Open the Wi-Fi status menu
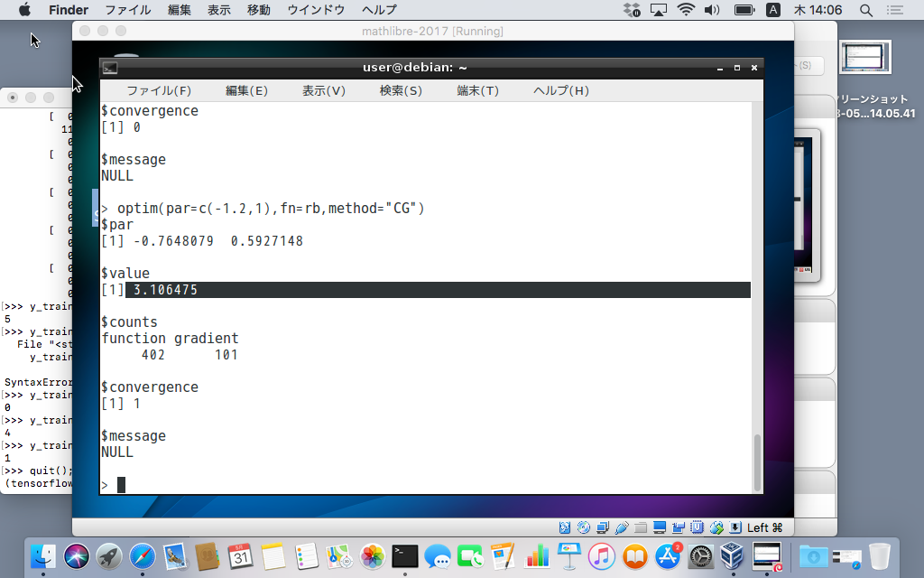The height and width of the screenshot is (578, 924). (x=686, y=10)
